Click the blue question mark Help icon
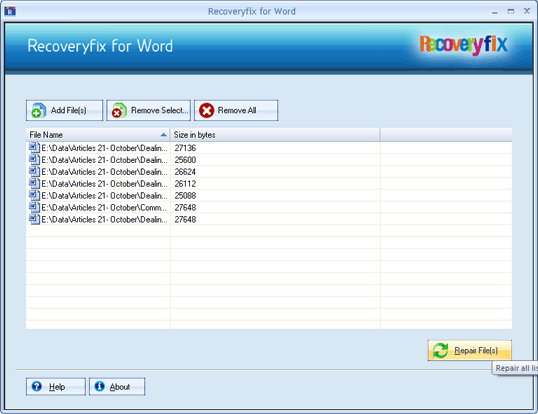Screen dimensions: 538x414 37,387
